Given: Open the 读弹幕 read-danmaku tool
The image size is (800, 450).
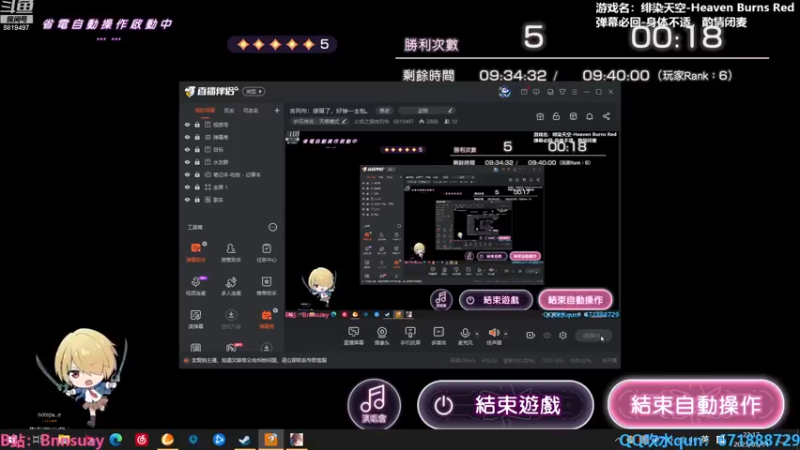Looking at the screenshot, I should tap(196, 319).
